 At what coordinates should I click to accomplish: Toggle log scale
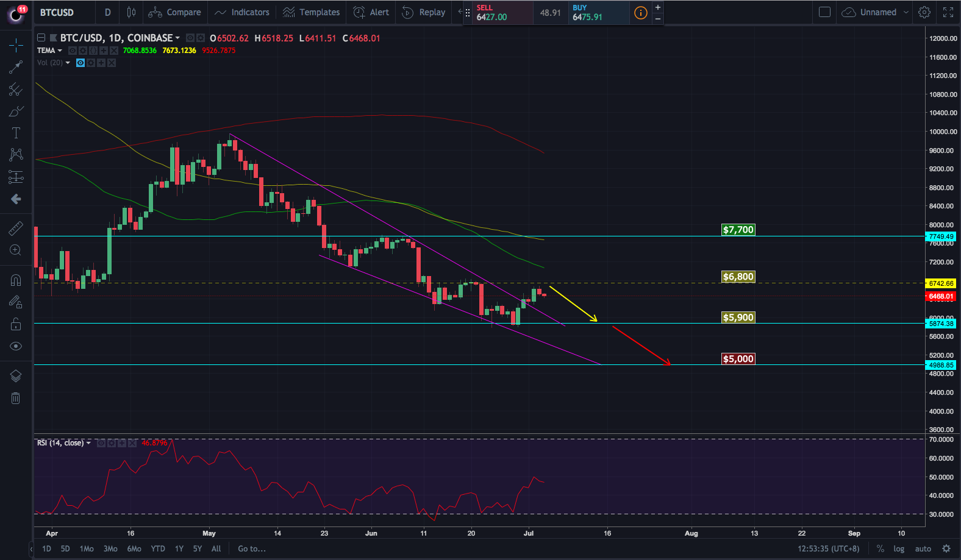[899, 549]
